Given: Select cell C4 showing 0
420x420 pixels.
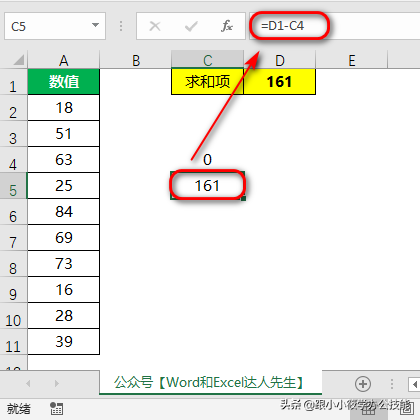Looking at the screenshot, I should click(x=208, y=160).
